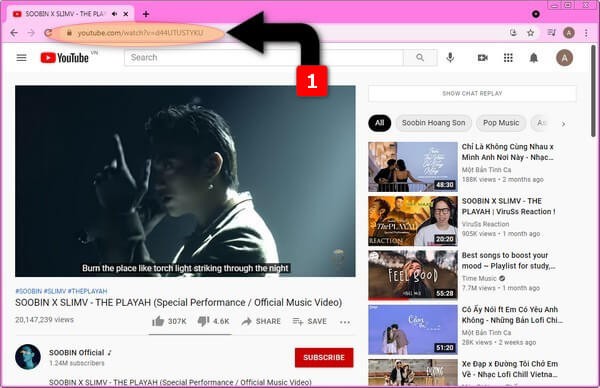
Task: Open the Chrome profile avatar in the toolbar
Action: [x=569, y=33]
